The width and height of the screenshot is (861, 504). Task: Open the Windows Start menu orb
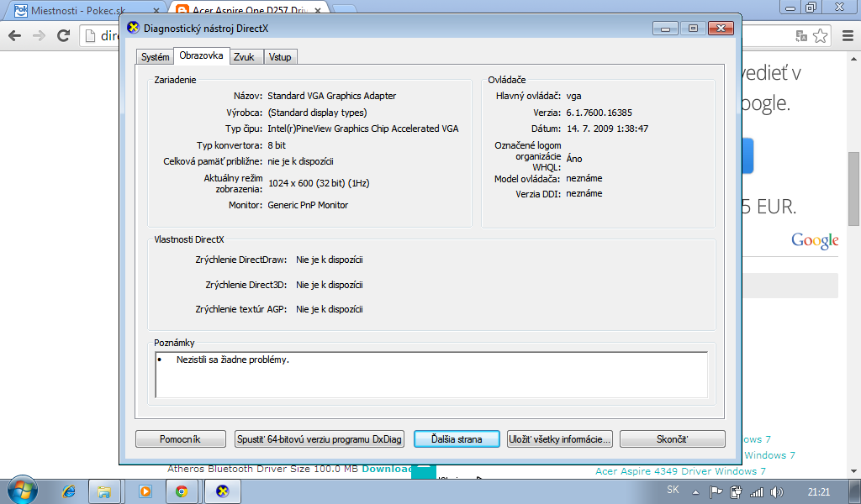click(23, 490)
